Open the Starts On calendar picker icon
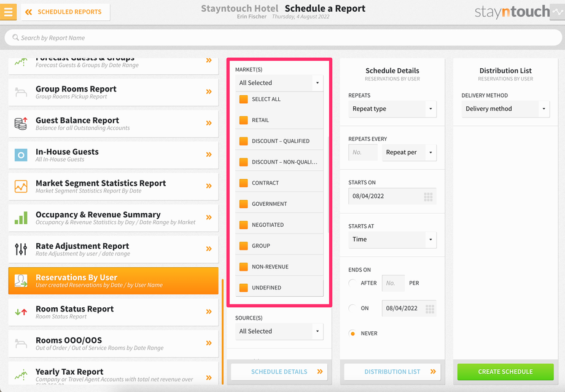Viewport: 565px width, 392px height. tap(428, 197)
